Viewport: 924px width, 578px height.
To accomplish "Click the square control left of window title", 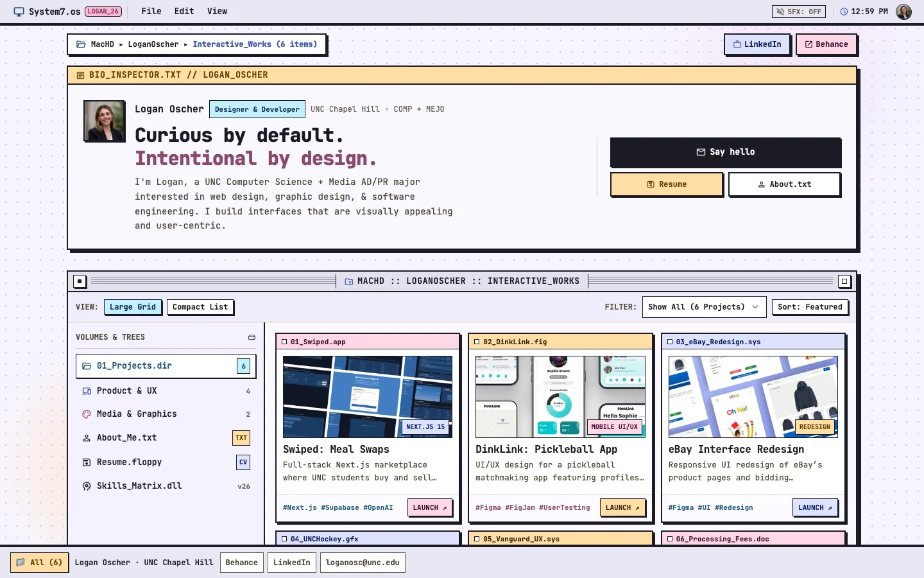I will (x=80, y=281).
